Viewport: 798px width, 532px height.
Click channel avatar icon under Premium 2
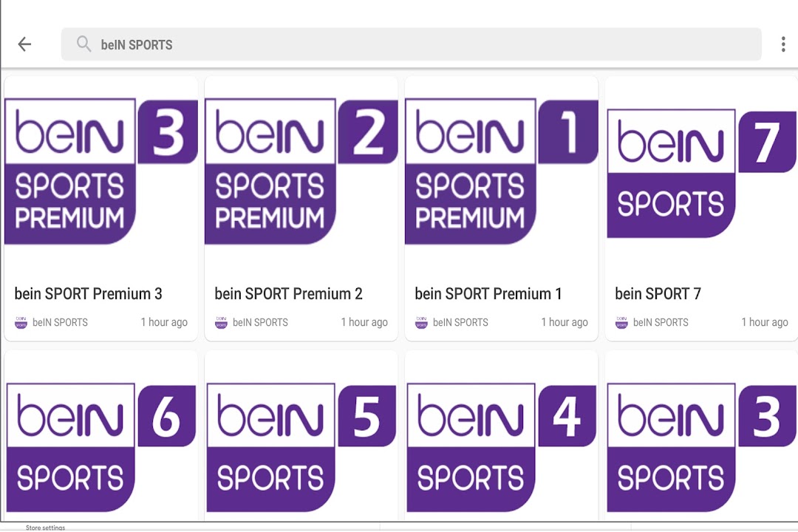pyautogui.click(x=221, y=322)
